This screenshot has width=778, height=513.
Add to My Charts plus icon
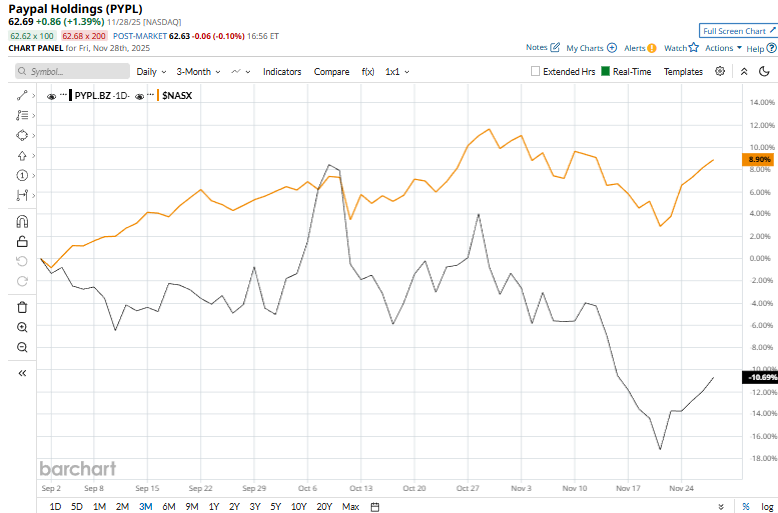[612, 48]
